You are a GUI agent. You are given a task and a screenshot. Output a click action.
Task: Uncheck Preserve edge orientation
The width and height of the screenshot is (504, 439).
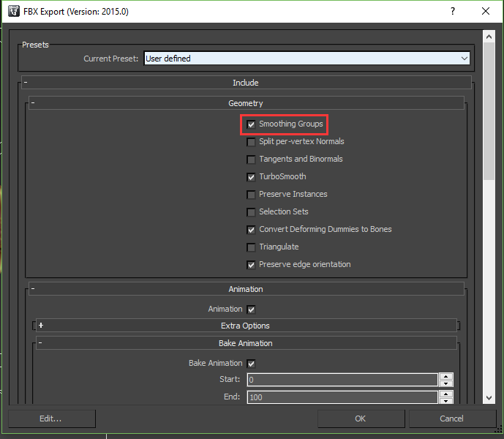251,265
